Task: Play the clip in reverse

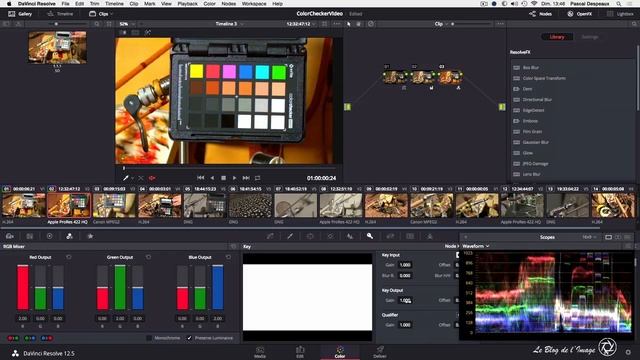Action: coord(212,178)
